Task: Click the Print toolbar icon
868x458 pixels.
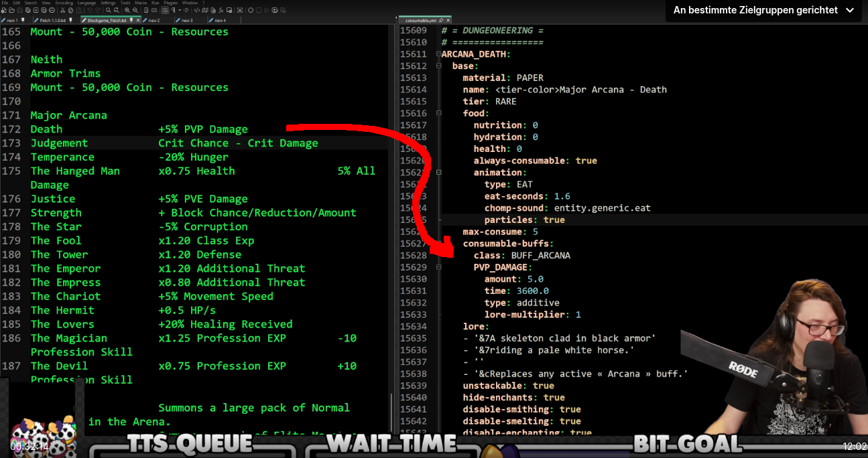Action: click(52, 10)
